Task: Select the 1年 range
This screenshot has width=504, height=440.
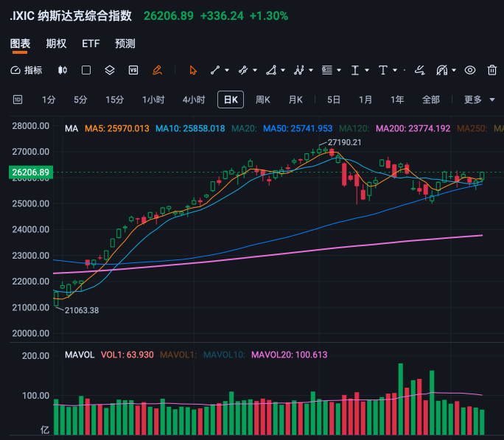Action: click(x=397, y=99)
